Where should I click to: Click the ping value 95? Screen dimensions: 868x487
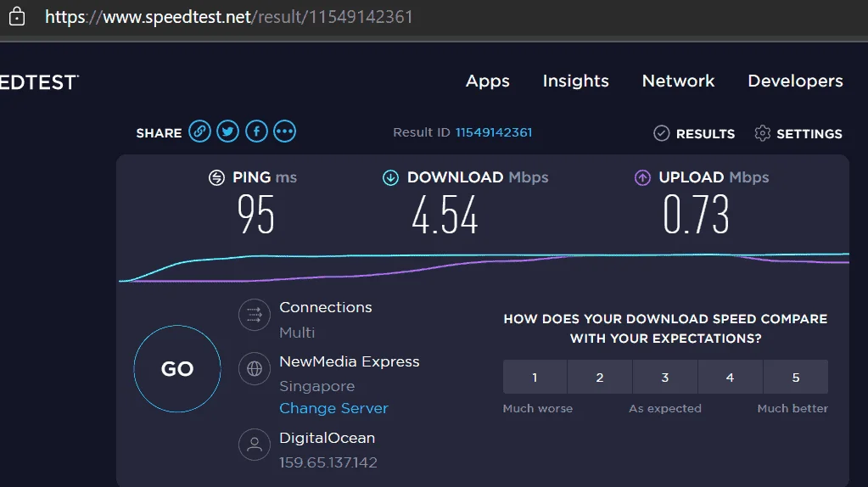click(x=255, y=215)
